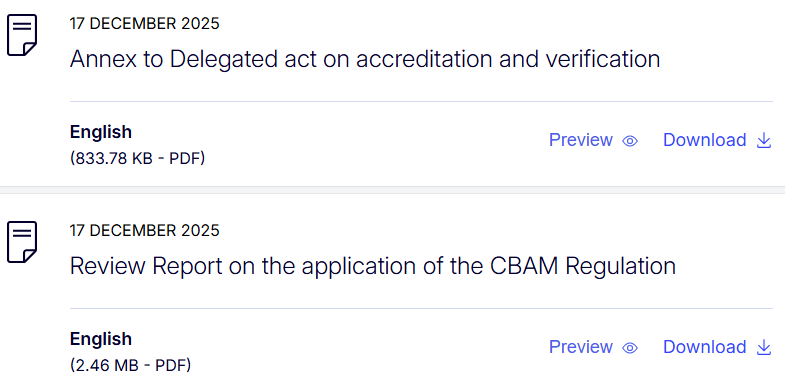The height and width of the screenshot is (387, 785).
Task: Click the divider line under the Review Report title
Action: [x=422, y=308]
